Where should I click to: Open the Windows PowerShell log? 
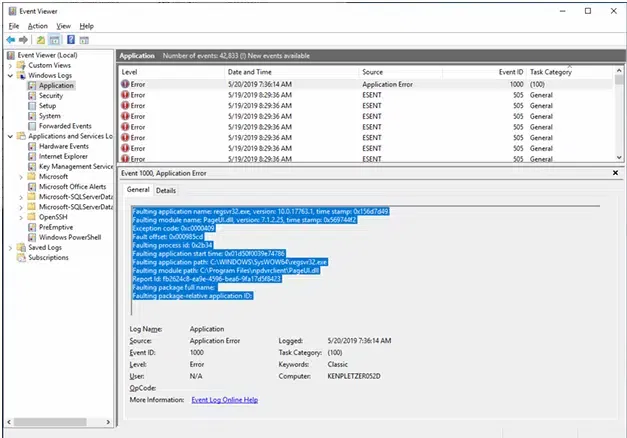pos(70,236)
